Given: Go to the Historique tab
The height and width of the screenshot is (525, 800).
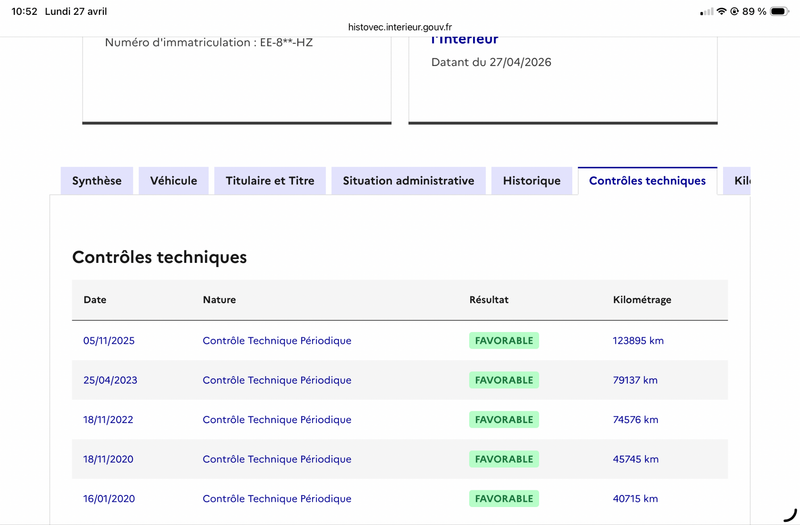Looking at the screenshot, I should click(532, 181).
